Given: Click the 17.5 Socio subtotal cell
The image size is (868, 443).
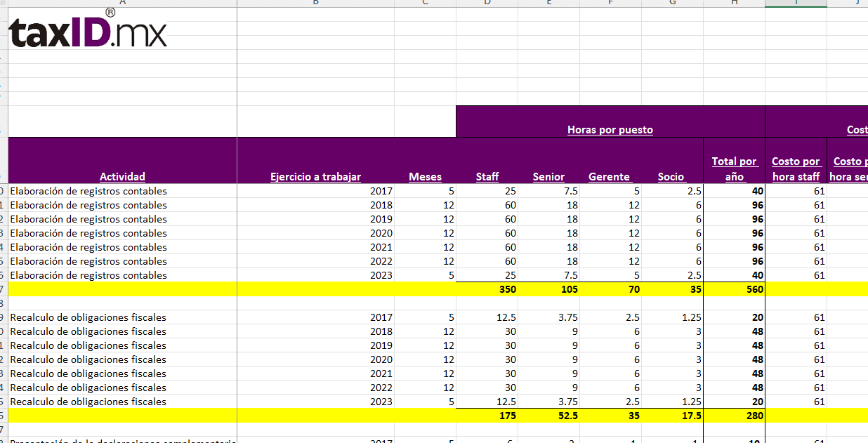Looking at the screenshot, I should point(672,416).
